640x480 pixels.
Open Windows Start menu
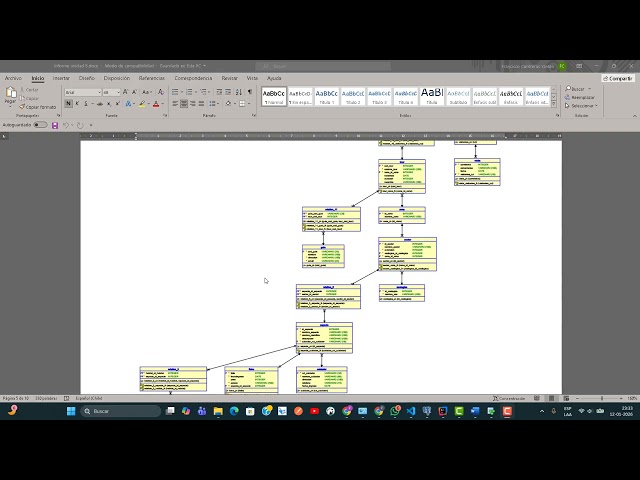(71, 411)
